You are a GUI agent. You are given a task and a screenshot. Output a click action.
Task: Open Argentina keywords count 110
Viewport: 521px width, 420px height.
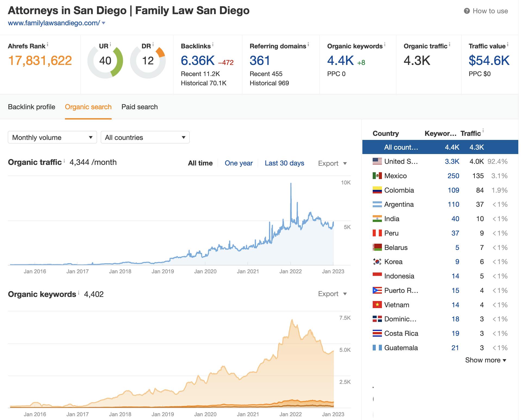tap(453, 204)
